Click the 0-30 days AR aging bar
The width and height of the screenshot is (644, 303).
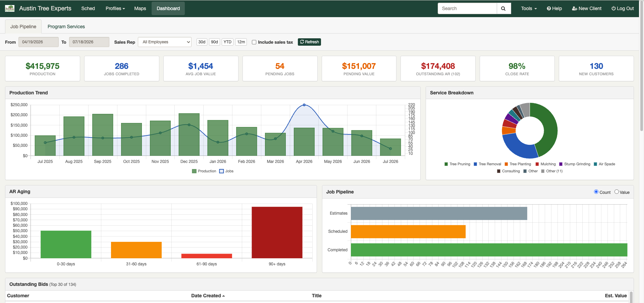click(x=66, y=245)
